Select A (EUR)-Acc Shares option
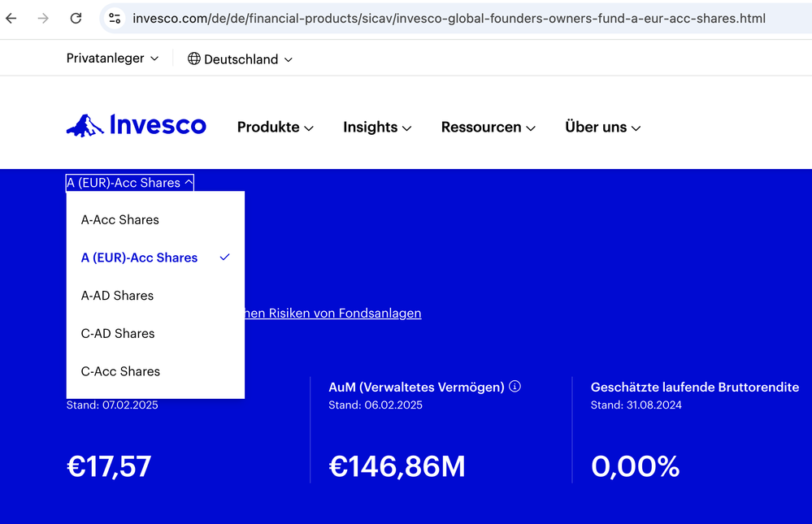Viewport: 812px width, 524px height. click(155, 258)
